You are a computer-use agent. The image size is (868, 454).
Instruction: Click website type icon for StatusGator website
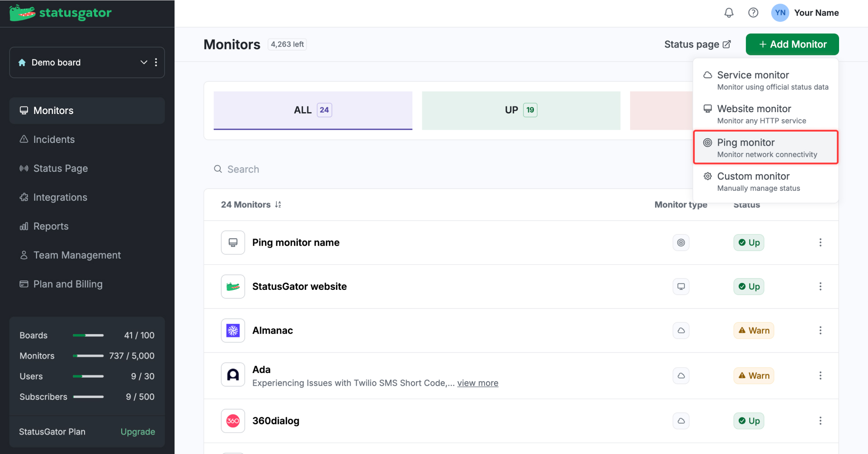pyautogui.click(x=681, y=287)
